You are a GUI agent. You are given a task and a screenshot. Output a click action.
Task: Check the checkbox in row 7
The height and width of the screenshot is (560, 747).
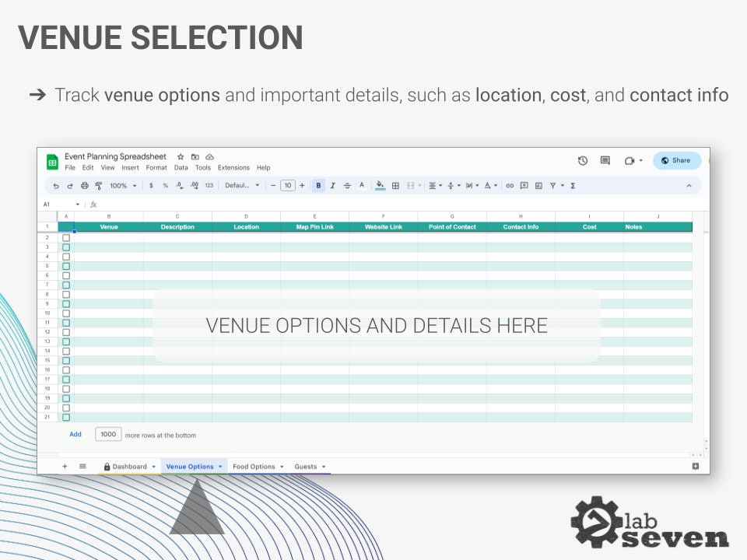(66, 285)
